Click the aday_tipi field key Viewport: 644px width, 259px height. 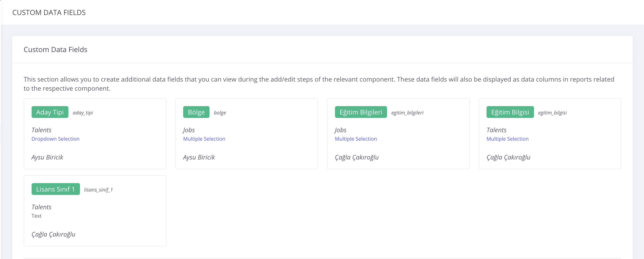(83, 113)
